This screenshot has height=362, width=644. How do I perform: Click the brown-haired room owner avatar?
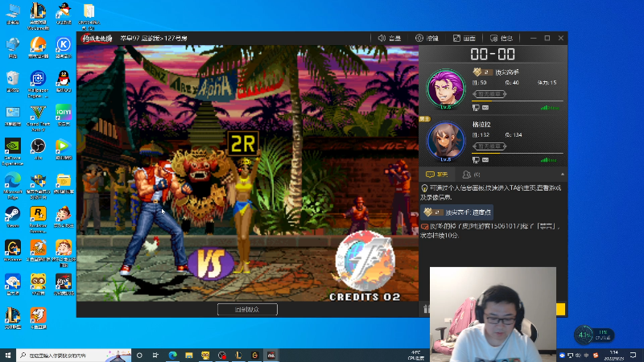click(446, 141)
